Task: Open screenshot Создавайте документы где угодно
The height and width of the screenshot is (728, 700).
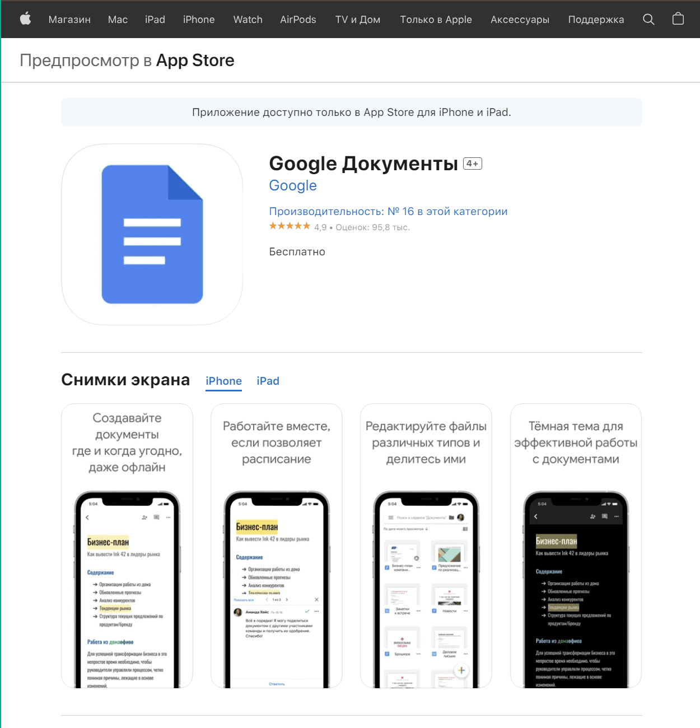Action: (x=127, y=545)
